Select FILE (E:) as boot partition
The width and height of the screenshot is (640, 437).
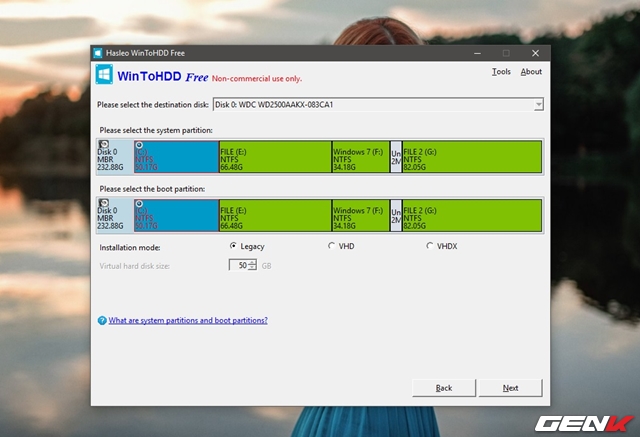click(x=276, y=215)
